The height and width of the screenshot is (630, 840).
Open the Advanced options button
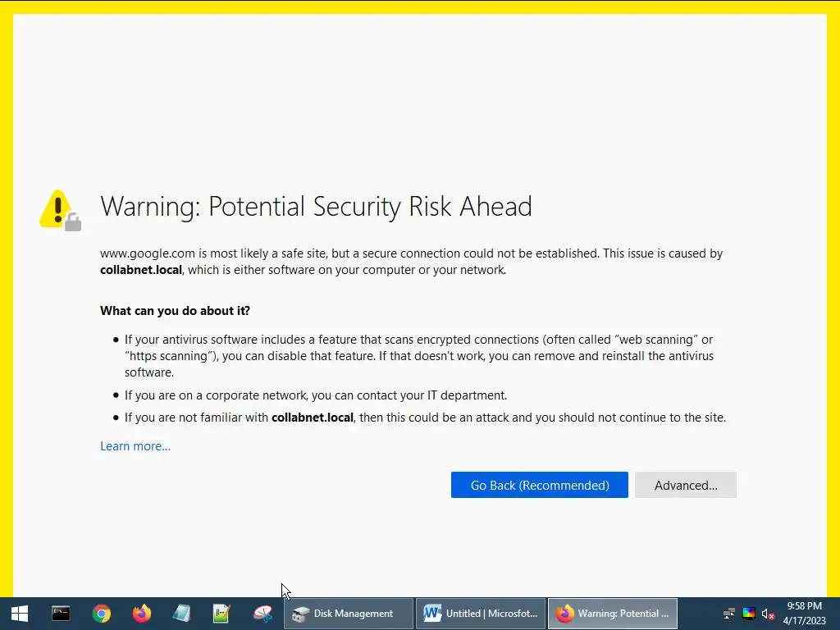pyautogui.click(x=686, y=485)
